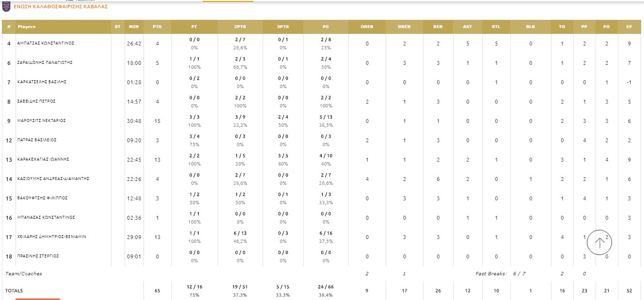Image resolution: width=644 pixels, height=300 pixels.
Task: Click the Kavala team crest logo
Action: 6,7
